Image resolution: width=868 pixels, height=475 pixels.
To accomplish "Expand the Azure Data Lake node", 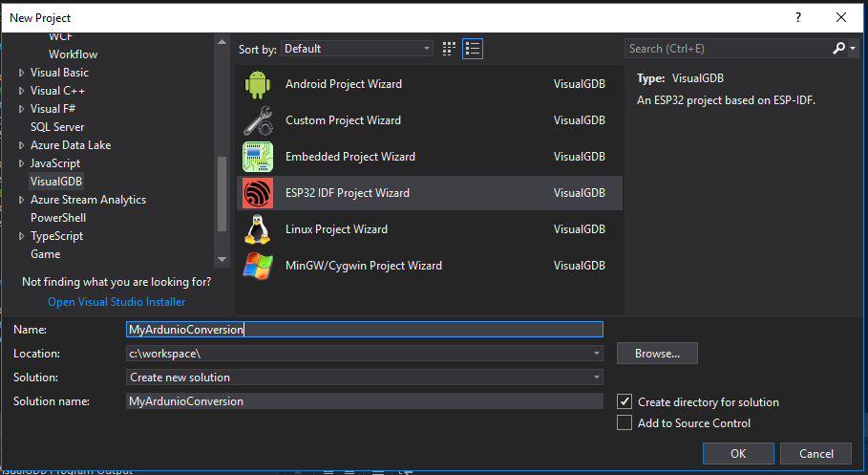I will 21,145.
